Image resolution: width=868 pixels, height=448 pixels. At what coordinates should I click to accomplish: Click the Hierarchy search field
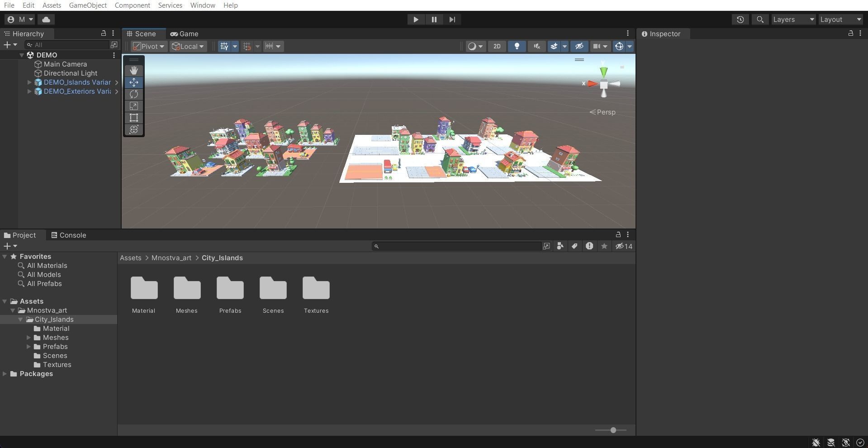point(68,45)
